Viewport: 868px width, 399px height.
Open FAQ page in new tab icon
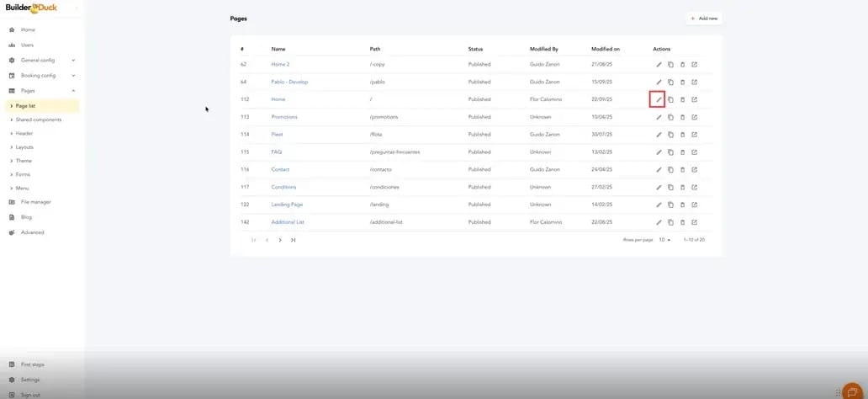tap(694, 152)
